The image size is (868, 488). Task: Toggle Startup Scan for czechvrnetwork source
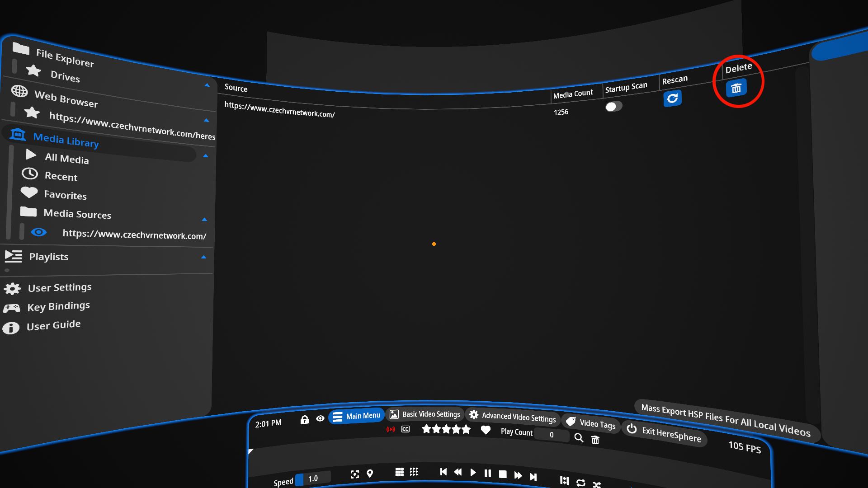613,106
